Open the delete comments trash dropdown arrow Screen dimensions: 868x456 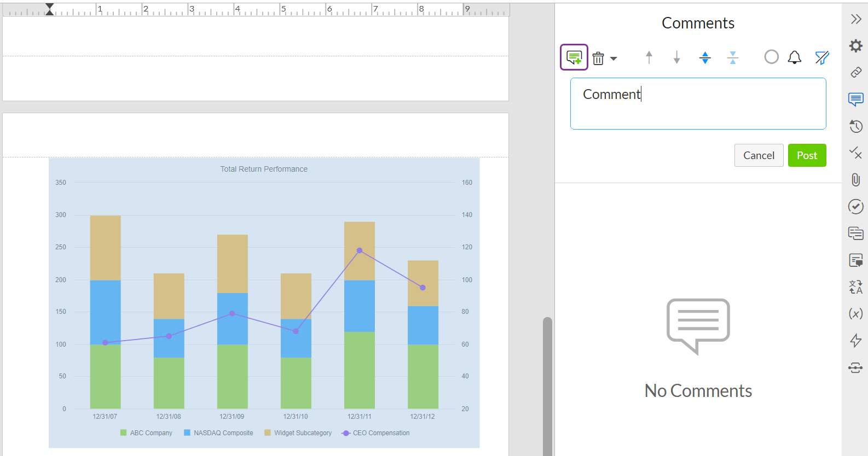[x=614, y=59]
